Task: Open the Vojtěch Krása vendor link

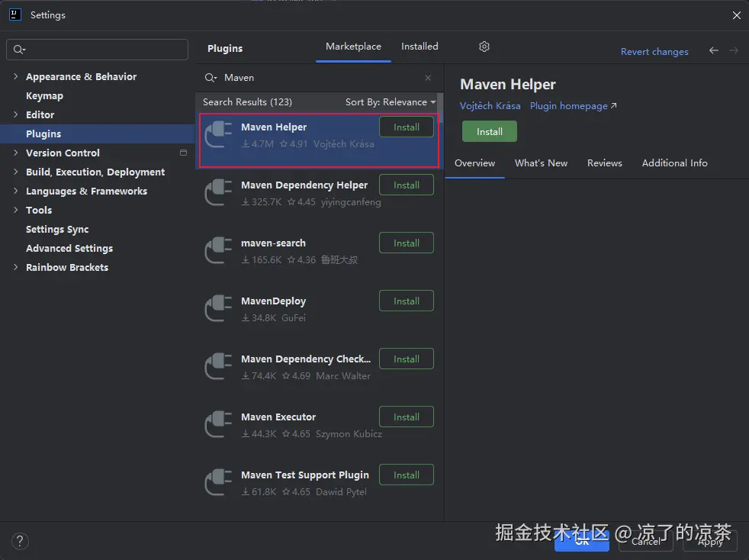Action: (x=490, y=105)
